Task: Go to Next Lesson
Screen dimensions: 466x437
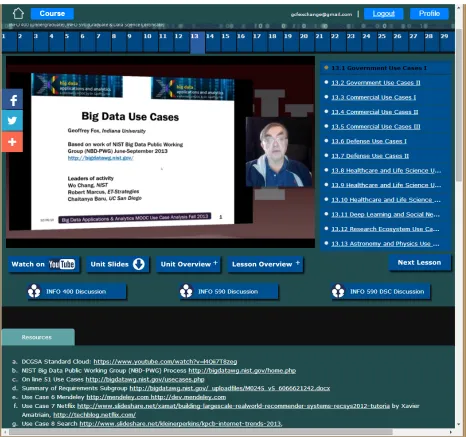Action: tap(419, 263)
